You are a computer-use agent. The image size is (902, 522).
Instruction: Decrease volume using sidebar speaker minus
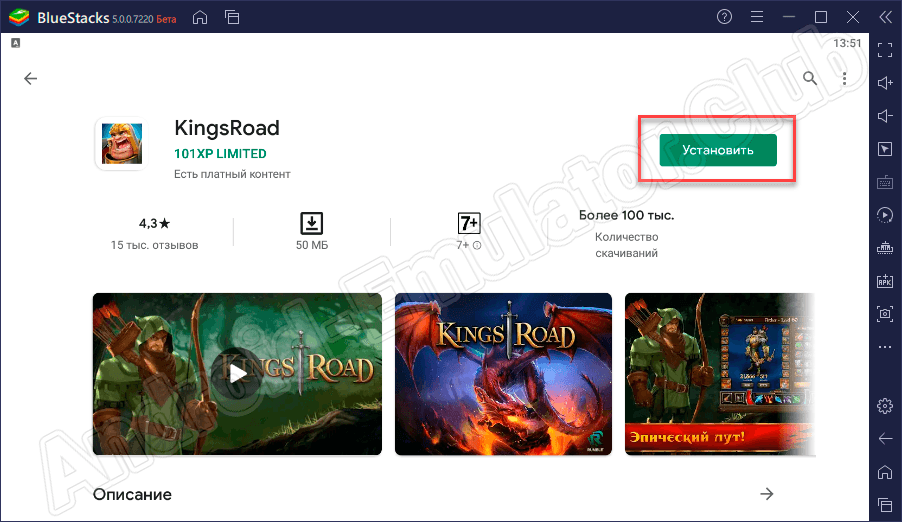tap(884, 116)
